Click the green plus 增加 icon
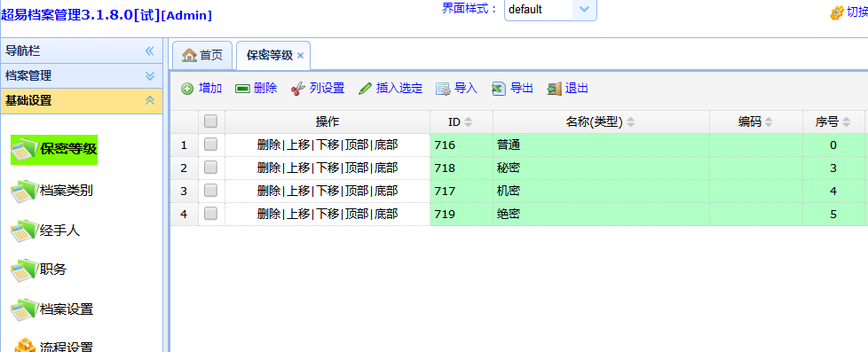Viewport: 868px width, 352px height. click(187, 89)
